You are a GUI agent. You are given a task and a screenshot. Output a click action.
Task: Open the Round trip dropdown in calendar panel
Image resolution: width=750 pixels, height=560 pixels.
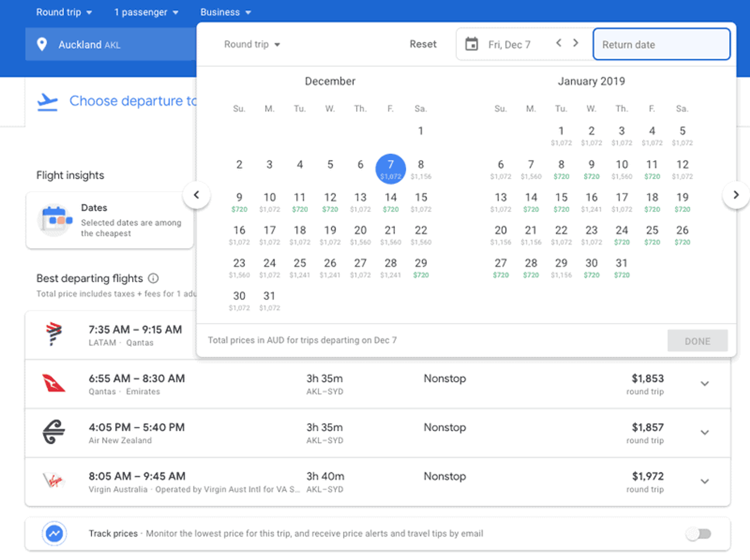(x=252, y=44)
